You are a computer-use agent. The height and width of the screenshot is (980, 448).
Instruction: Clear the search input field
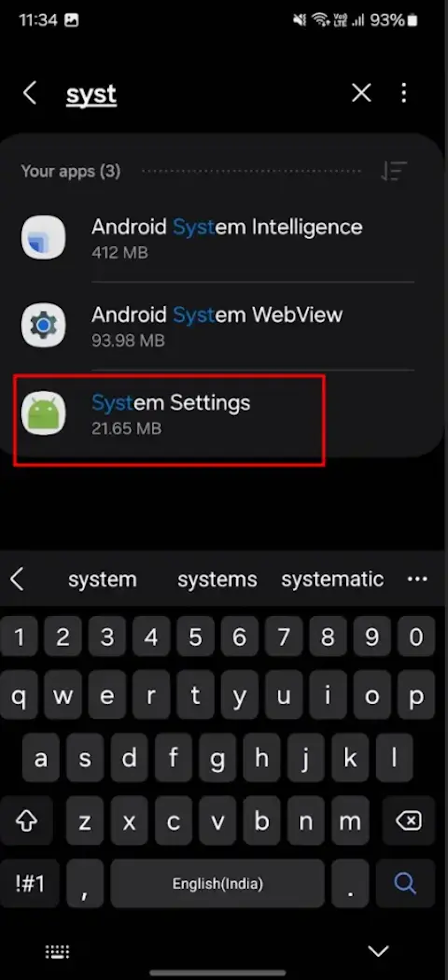point(362,92)
